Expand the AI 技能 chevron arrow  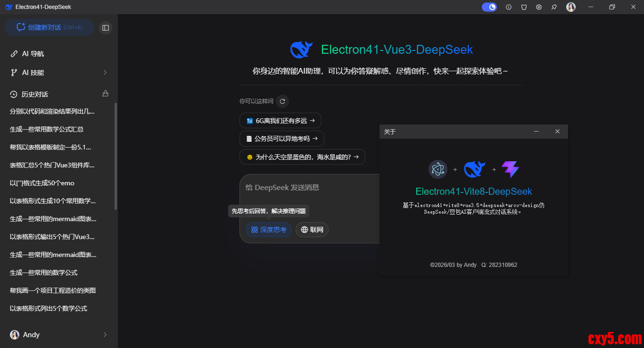pos(105,73)
